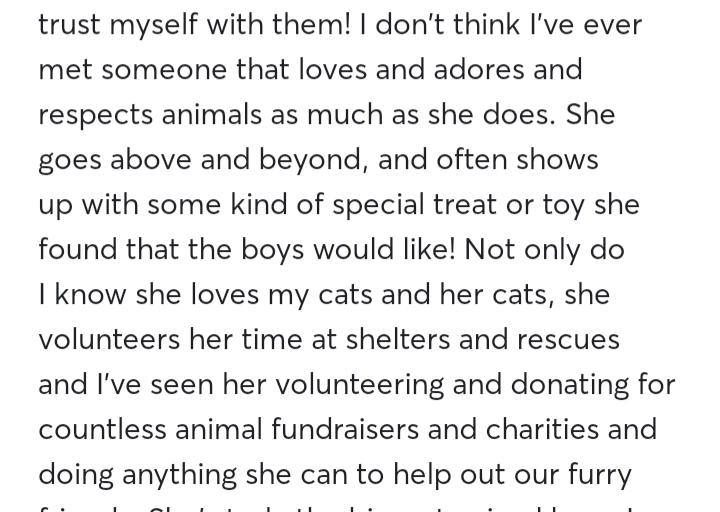Place cursor on the word "volunteering"
The image size is (720, 512).
(360, 385)
